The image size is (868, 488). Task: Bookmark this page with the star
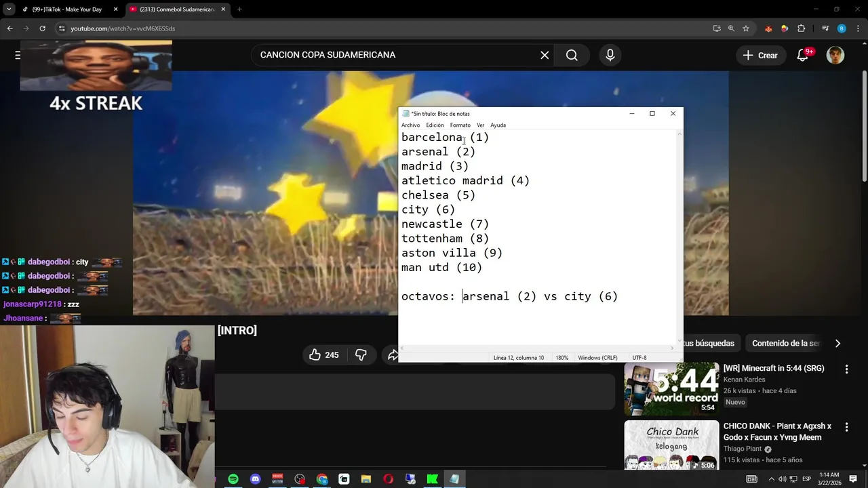[x=746, y=28]
